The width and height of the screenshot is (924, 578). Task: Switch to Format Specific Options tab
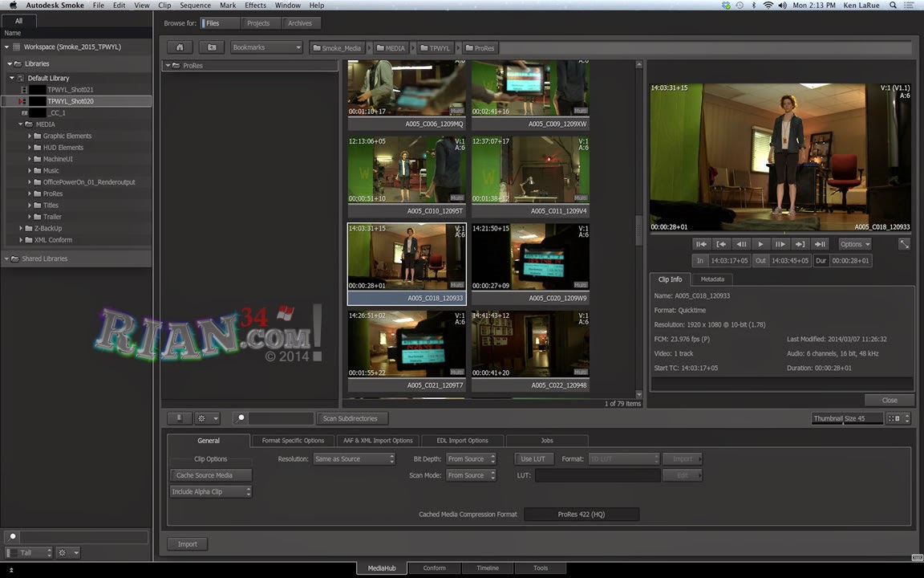(x=293, y=441)
